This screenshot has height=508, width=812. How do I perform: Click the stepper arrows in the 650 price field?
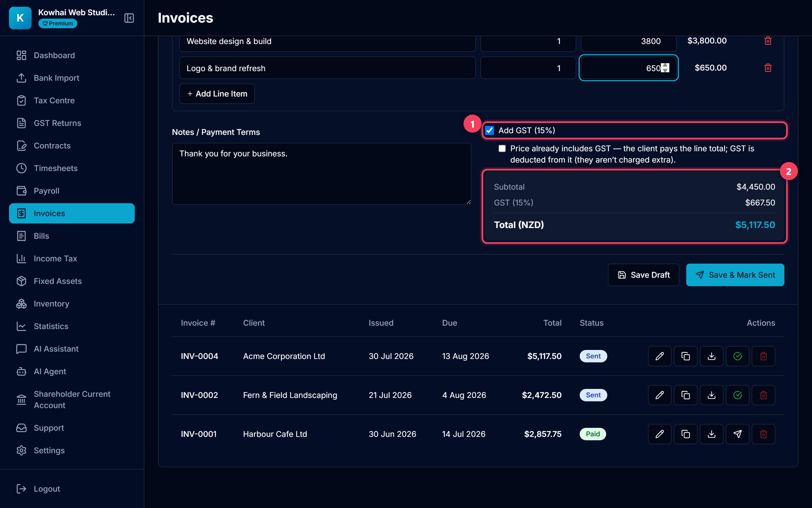coord(665,68)
